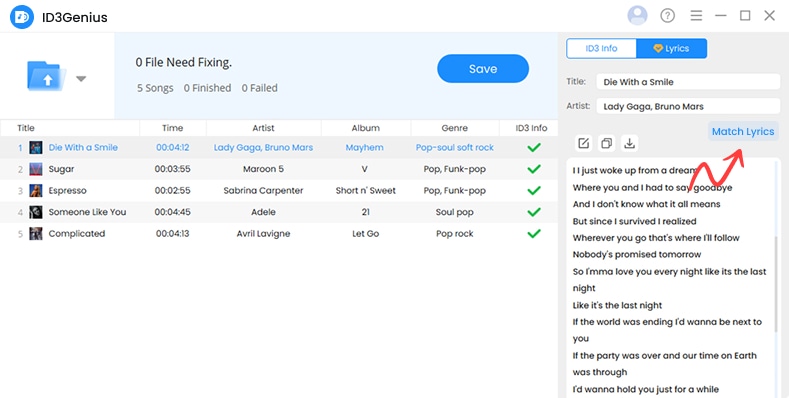The image size is (789, 398).
Task: Click the Artist input field
Action: click(688, 106)
